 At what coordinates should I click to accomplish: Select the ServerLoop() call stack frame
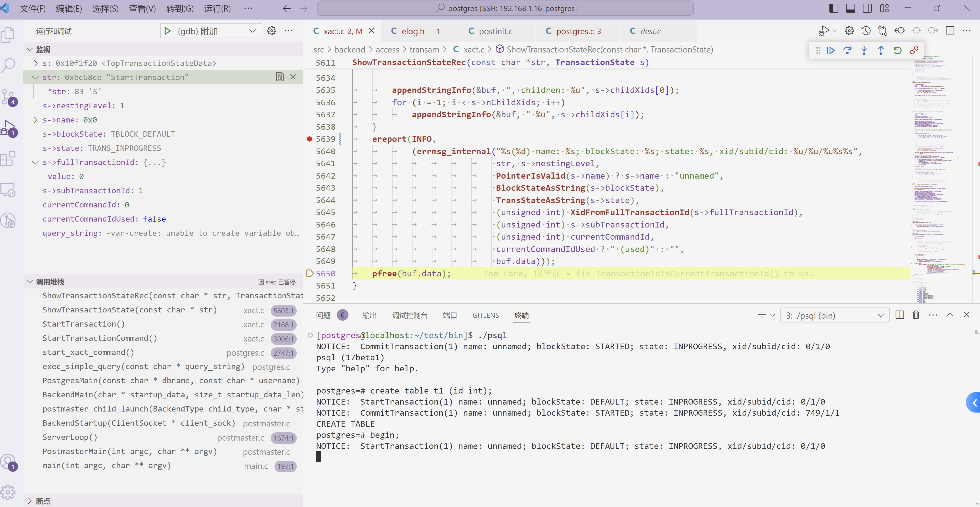163,438
